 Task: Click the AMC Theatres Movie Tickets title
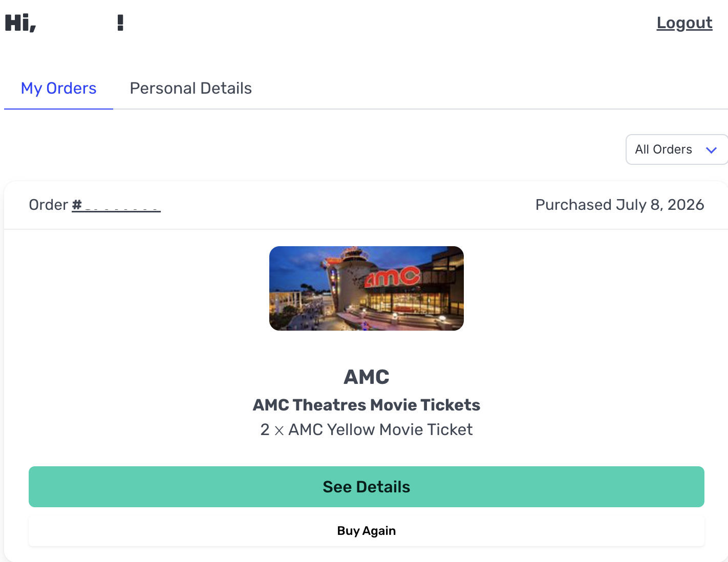(x=367, y=405)
